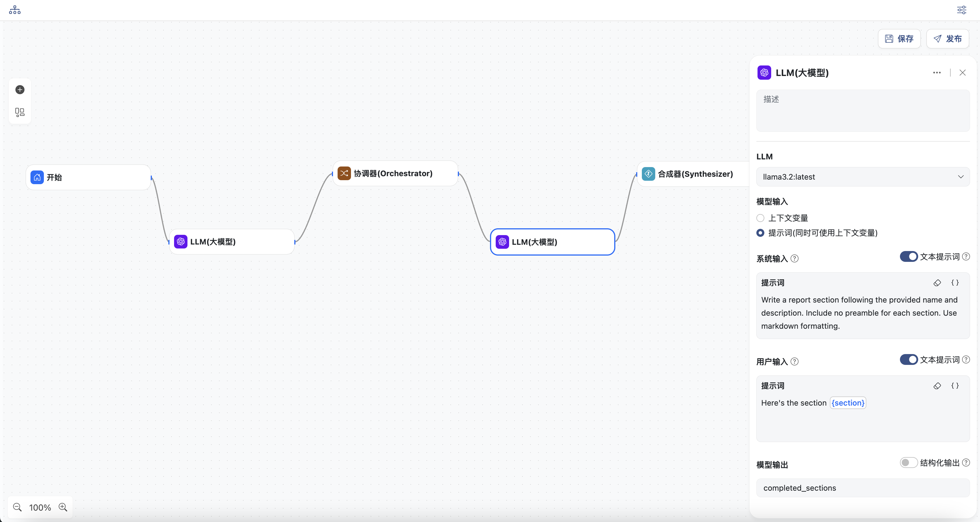This screenshot has height=522, width=980.
Task: Click the auto-layout icon in left toolbar
Action: [x=20, y=112]
